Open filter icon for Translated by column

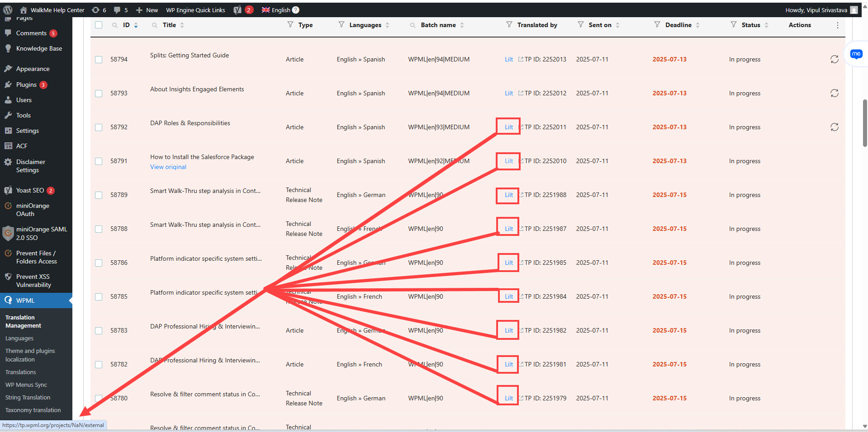click(x=509, y=24)
